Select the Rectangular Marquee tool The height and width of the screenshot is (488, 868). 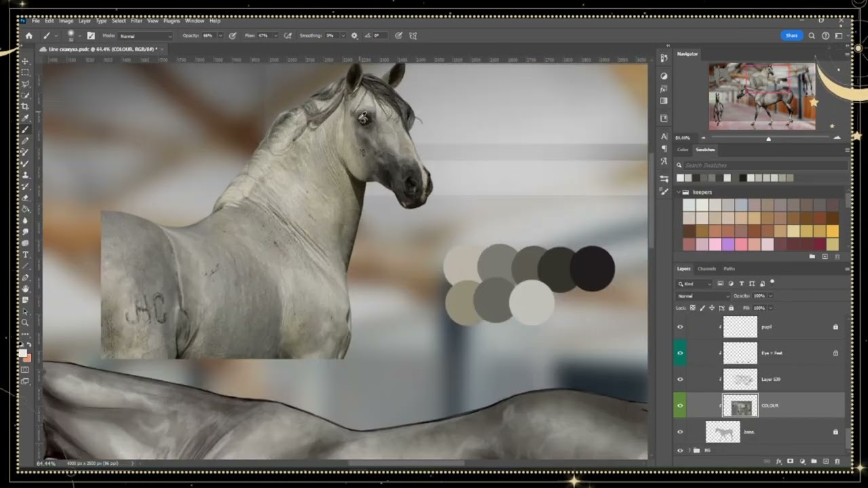coord(26,73)
